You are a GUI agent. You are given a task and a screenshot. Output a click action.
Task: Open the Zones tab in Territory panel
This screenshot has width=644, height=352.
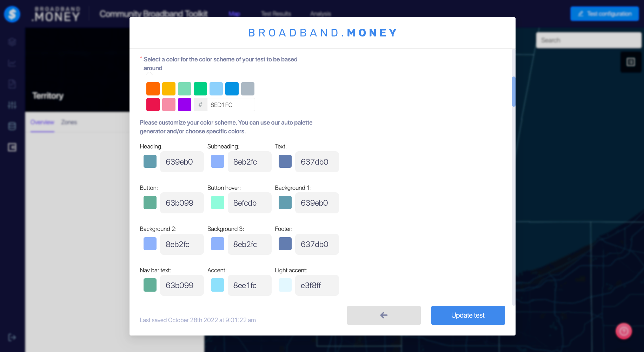(x=69, y=122)
